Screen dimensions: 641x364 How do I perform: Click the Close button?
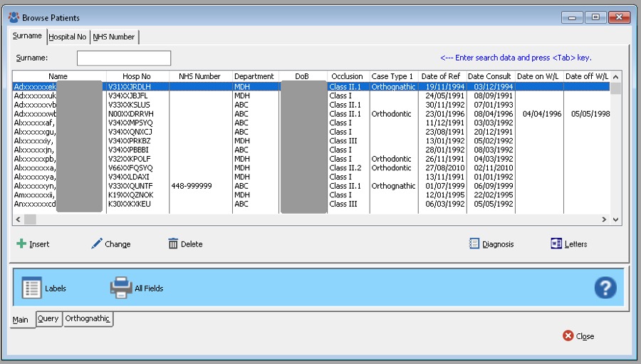click(578, 336)
